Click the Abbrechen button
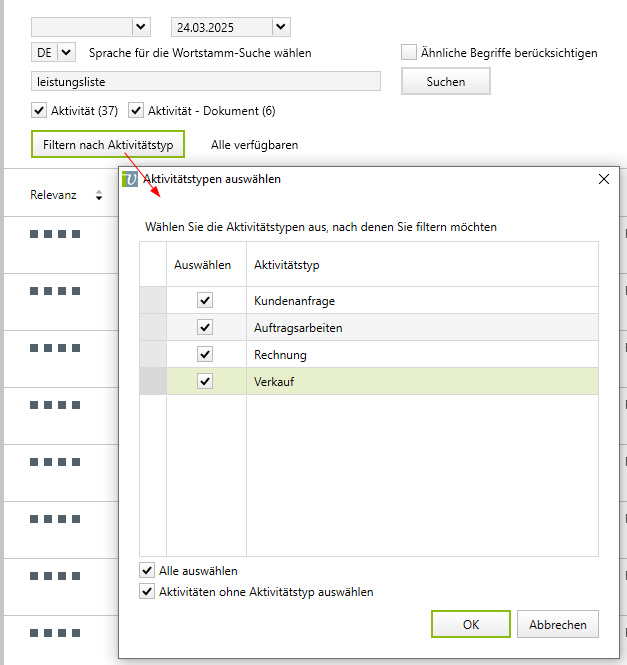The width and height of the screenshot is (627, 665). 558,624
